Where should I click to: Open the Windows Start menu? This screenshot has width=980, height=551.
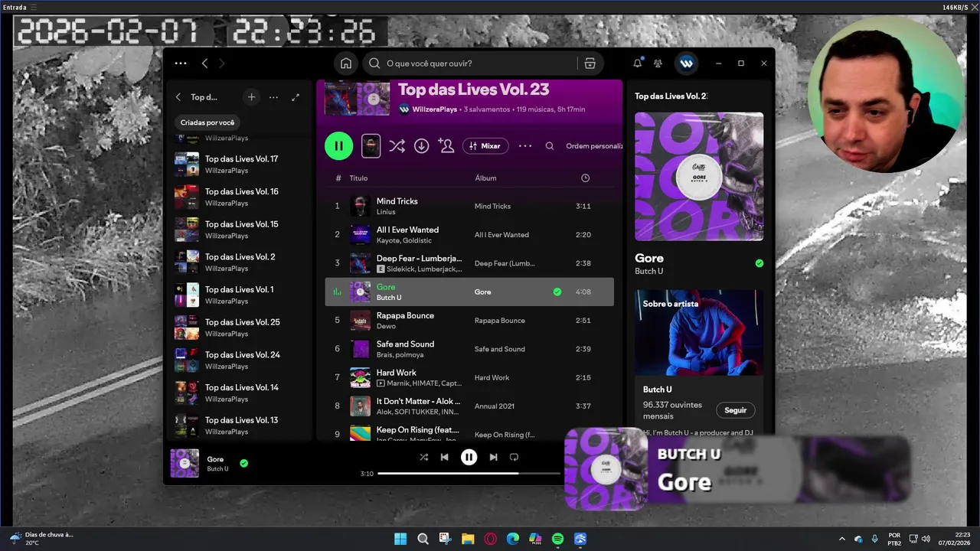(x=400, y=539)
